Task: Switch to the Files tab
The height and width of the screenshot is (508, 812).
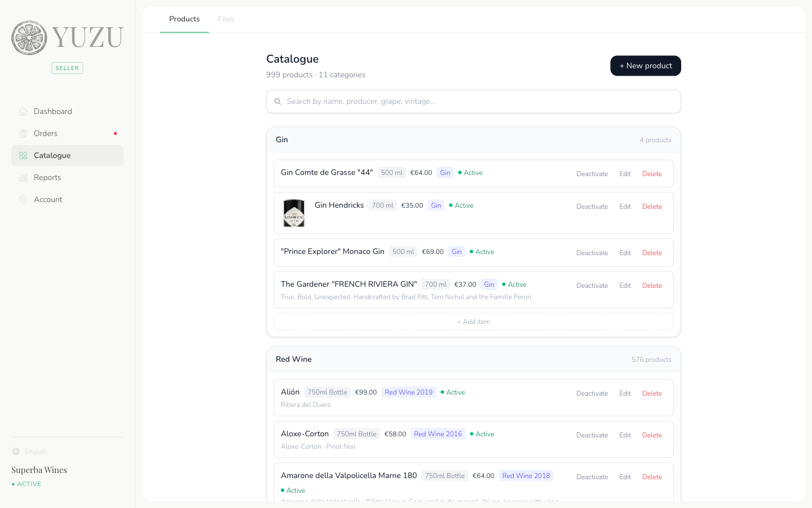Action: tap(226, 19)
